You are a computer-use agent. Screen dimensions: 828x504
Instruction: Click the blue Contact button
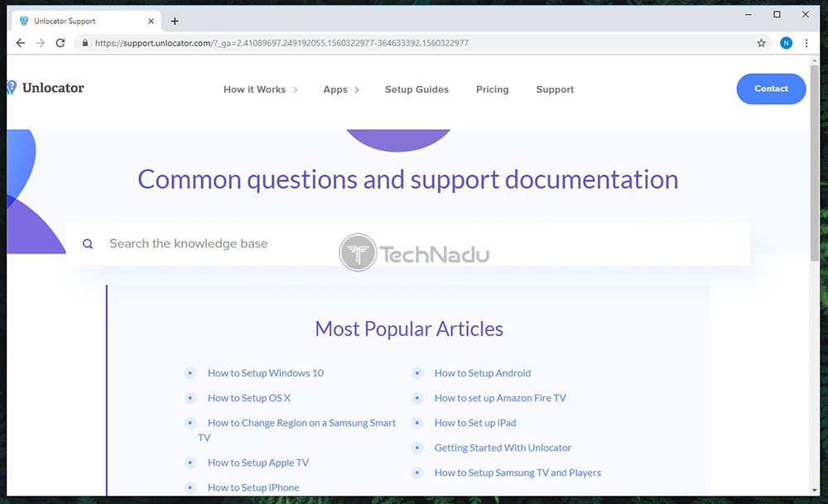[771, 89]
